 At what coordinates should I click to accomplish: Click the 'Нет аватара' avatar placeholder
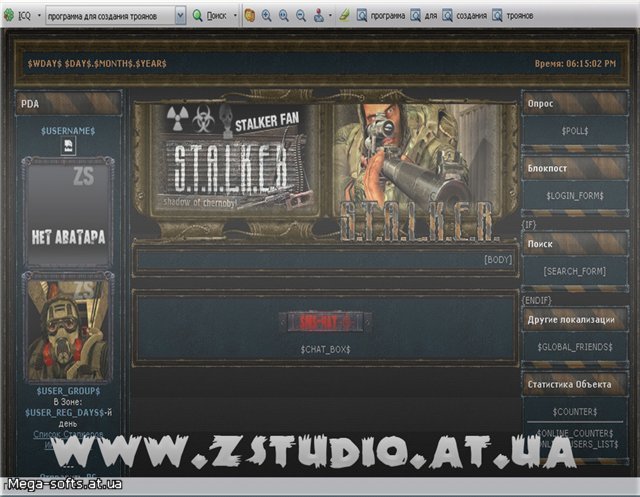(68, 212)
